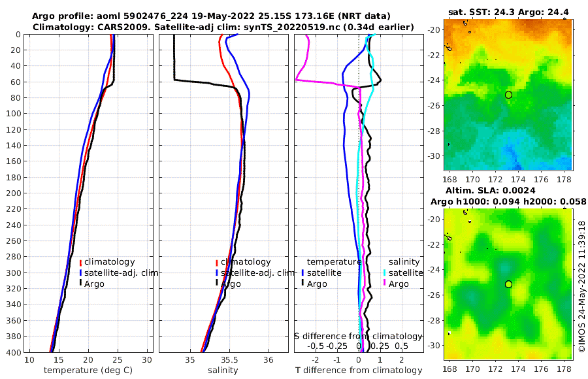The height and width of the screenshot is (379, 588).
Task: Click the depth tick label 60
Action: [16, 82]
